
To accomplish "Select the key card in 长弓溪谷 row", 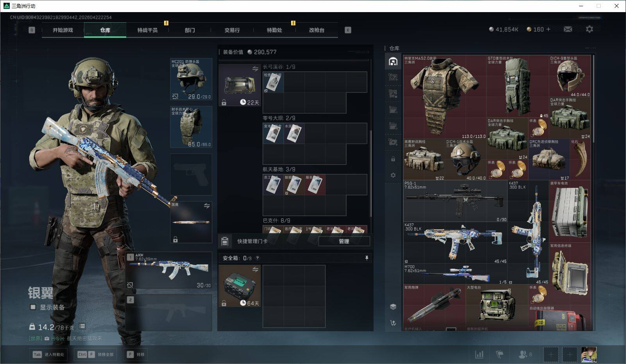I will pos(273,82).
